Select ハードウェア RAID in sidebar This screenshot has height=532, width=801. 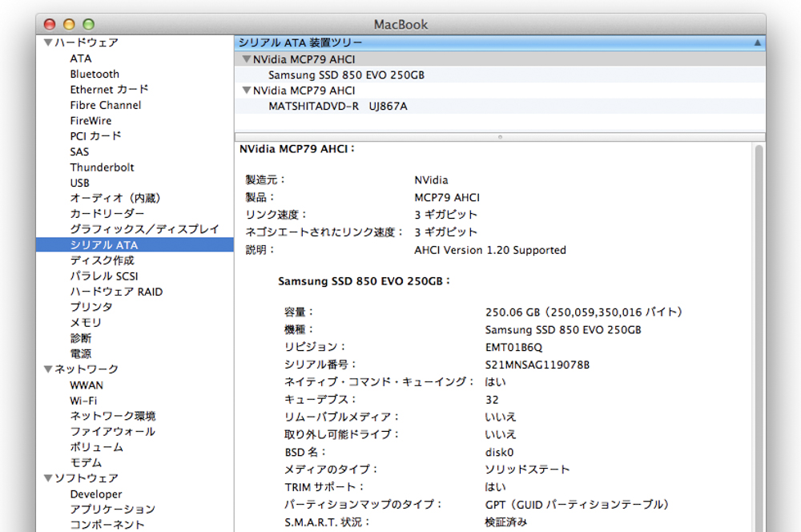(116, 292)
